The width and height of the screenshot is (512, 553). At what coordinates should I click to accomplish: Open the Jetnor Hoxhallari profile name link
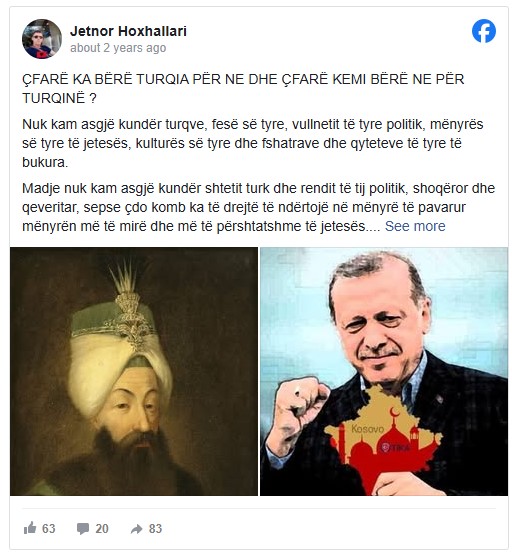coord(128,31)
